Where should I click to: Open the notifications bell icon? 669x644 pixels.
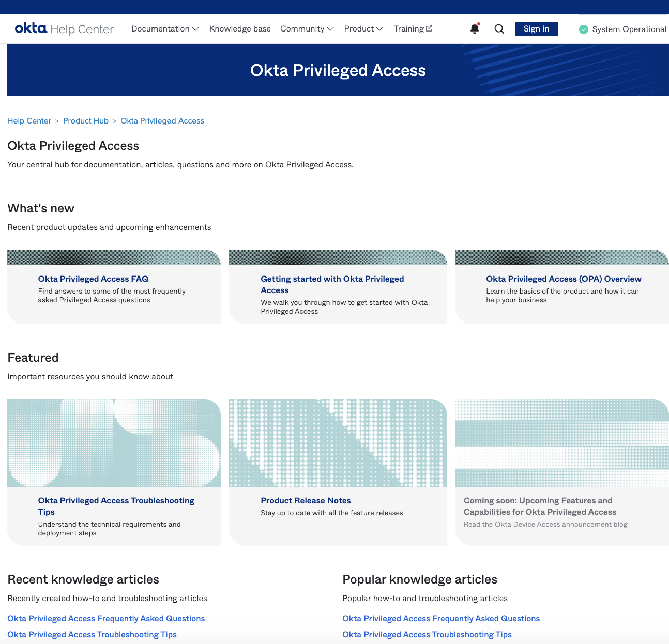pos(475,29)
